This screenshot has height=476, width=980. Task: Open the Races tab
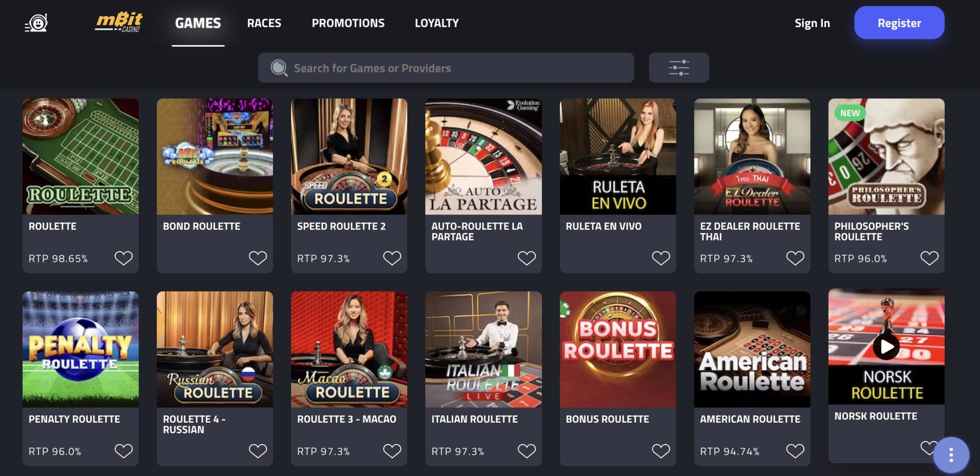pyautogui.click(x=264, y=23)
